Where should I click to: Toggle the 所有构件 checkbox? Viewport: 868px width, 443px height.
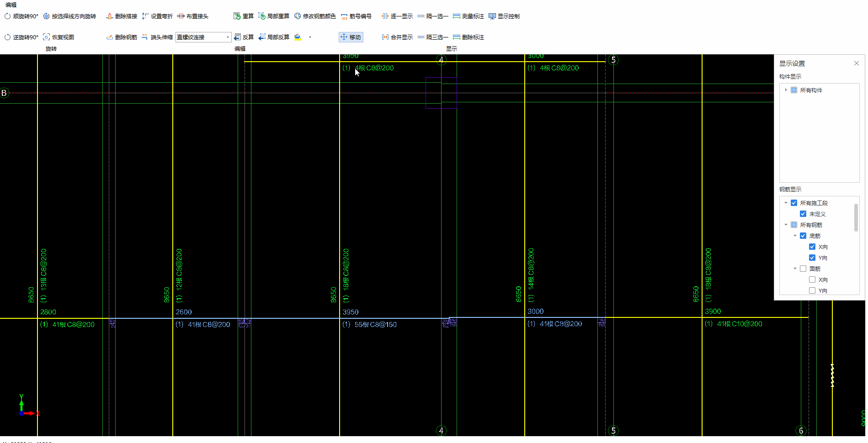tap(794, 90)
